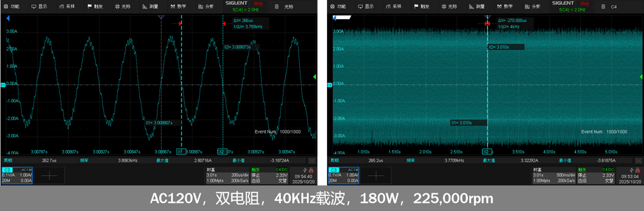This screenshot has width=644, height=211.
Task: Open 显示 menu in right oscilloscope
Action: pyautogui.click(x=367, y=6)
